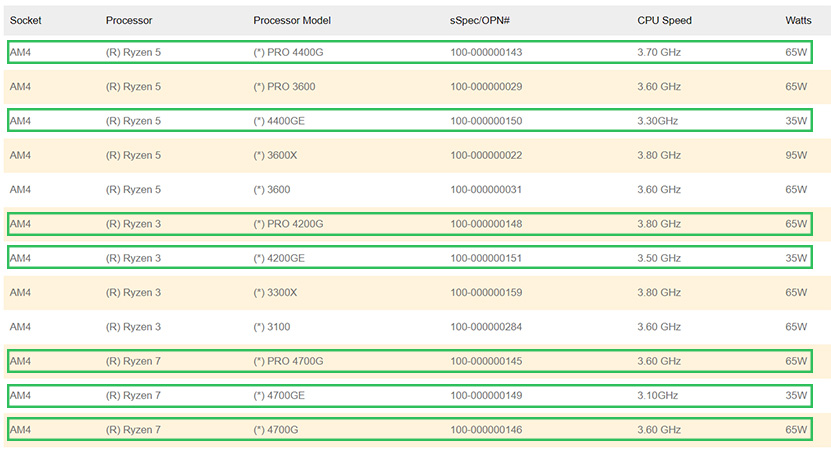831x451 pixels.
Task: Click the 3.70 GHz speed value
Action: point(659,52)
